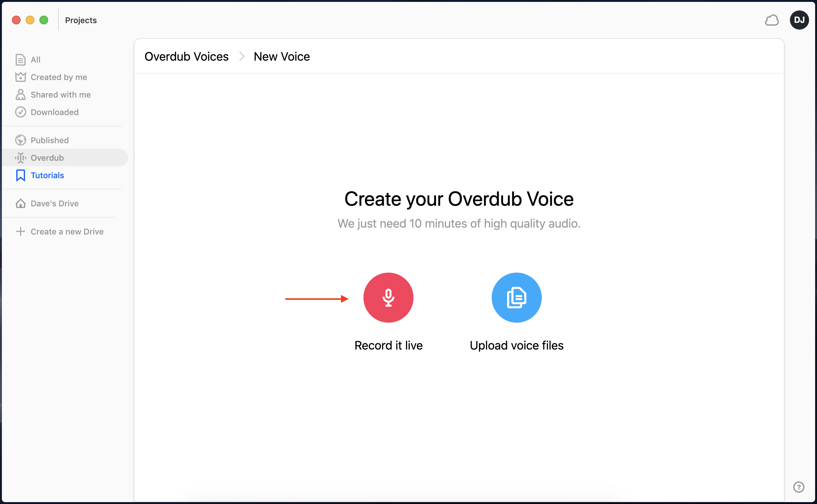Go back to Overdub Voices breadcrumb

[x=186, y=57]
